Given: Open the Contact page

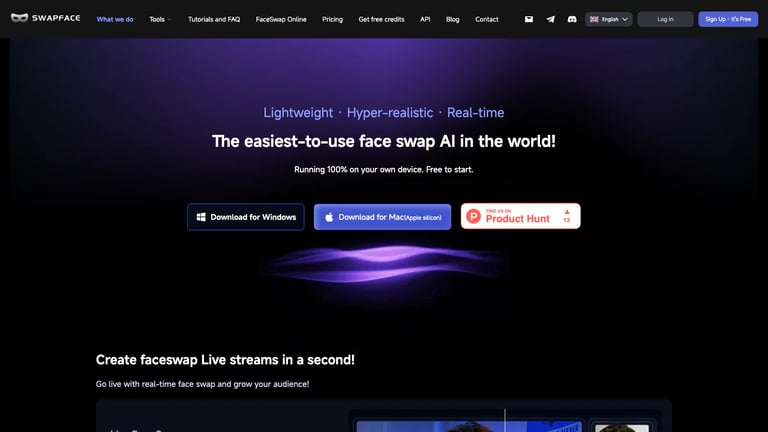Looking at the screenshot, I should 487,19.
